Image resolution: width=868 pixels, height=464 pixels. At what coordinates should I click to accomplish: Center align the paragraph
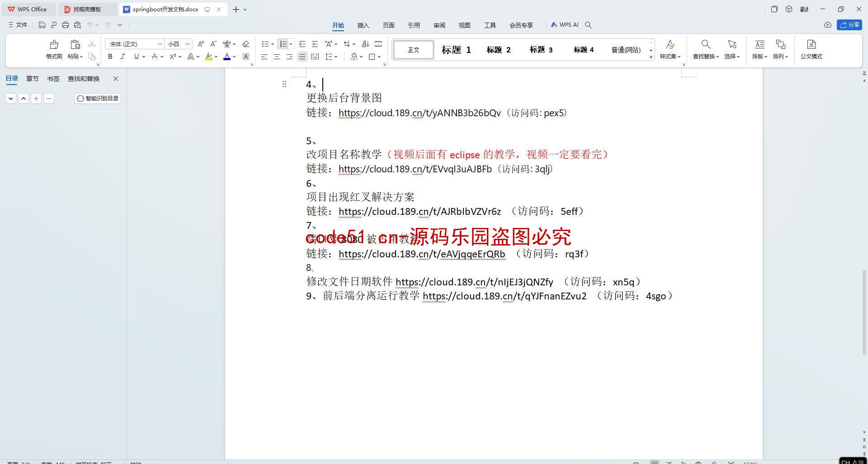point(277,57)
